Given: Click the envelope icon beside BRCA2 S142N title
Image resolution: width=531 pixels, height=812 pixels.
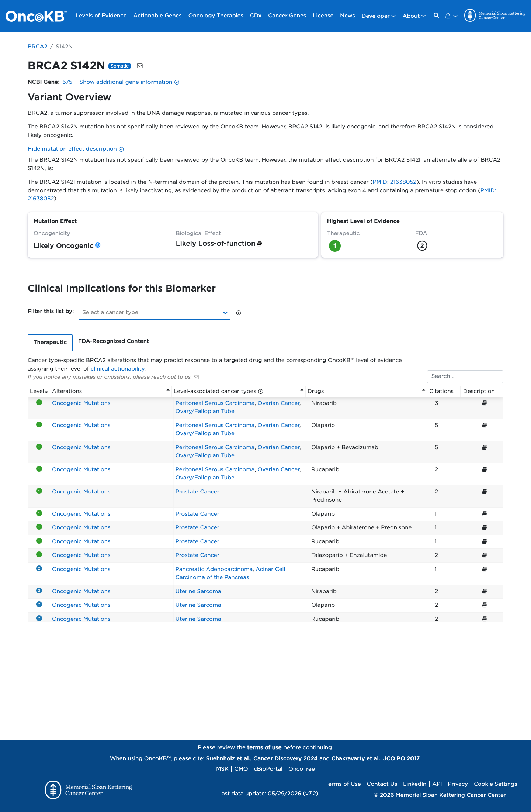Looking at the screenshot, I should point(140,66).
